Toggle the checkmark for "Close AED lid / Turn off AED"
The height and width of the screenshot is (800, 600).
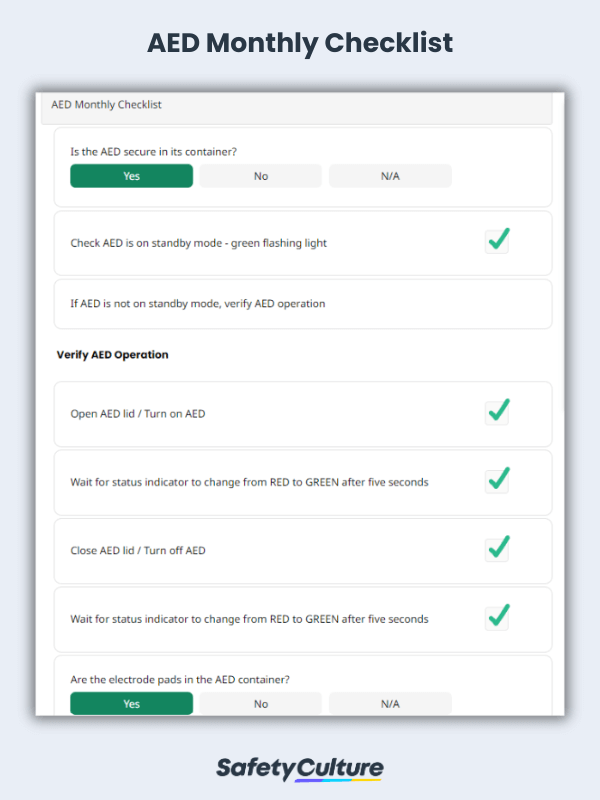pyautogui.click(x=497, y=549)
